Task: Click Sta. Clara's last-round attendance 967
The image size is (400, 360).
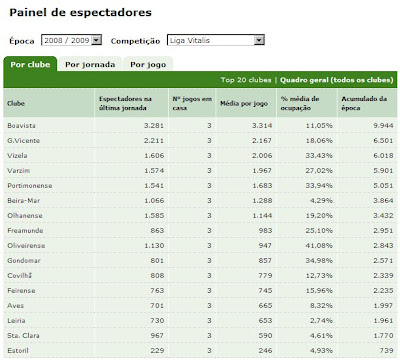Action: (x=157, y=336)
